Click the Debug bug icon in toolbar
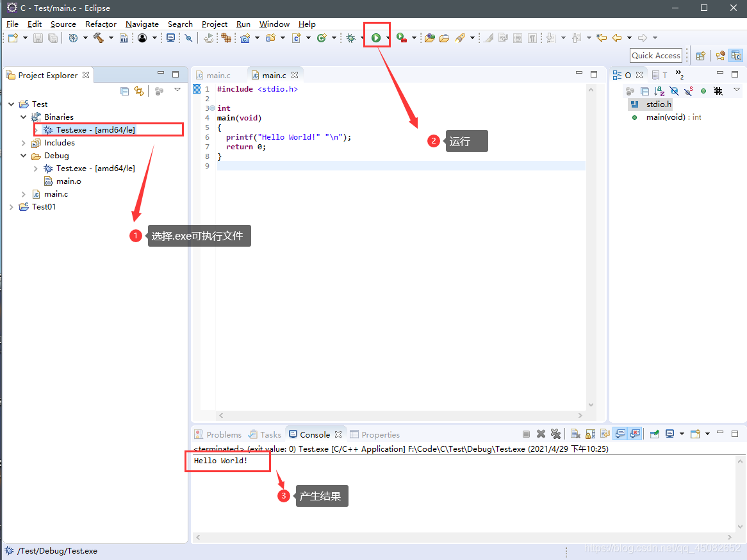 click(351, 38)
